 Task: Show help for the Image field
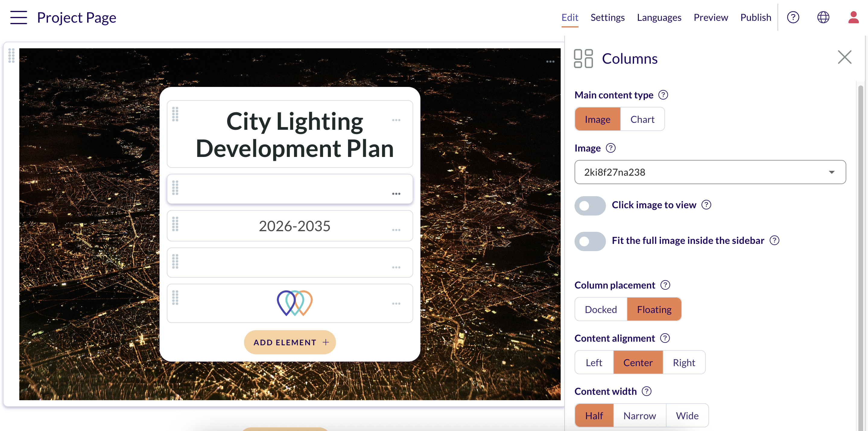pos(610,148)
